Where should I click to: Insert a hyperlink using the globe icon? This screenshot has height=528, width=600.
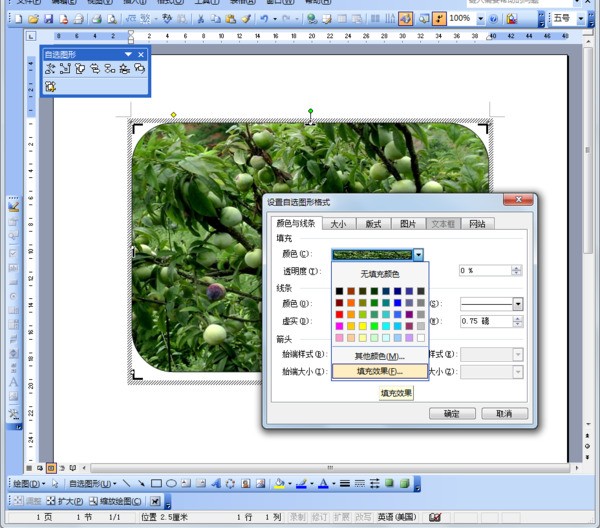[x=312, y=18]
